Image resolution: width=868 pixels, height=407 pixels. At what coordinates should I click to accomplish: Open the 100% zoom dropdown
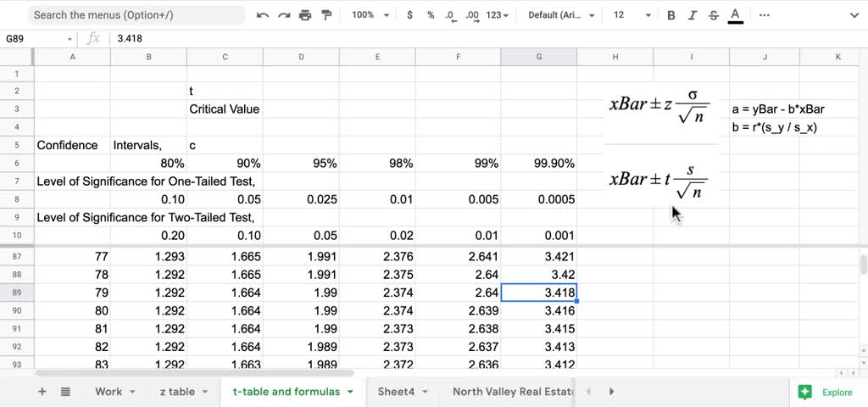(x=370, y=15)
